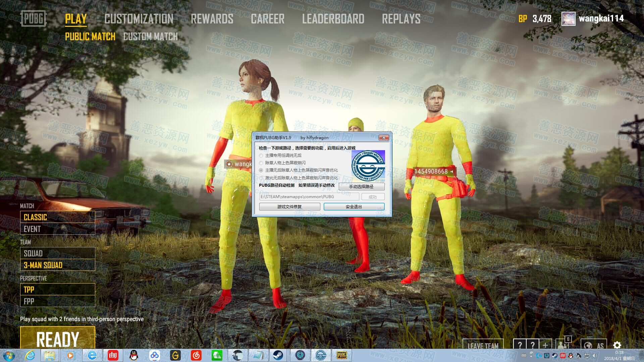Open the AS region globe selector
Viewport: 644px width, 362px height.
pyautogui.click(x=593, y=346)
